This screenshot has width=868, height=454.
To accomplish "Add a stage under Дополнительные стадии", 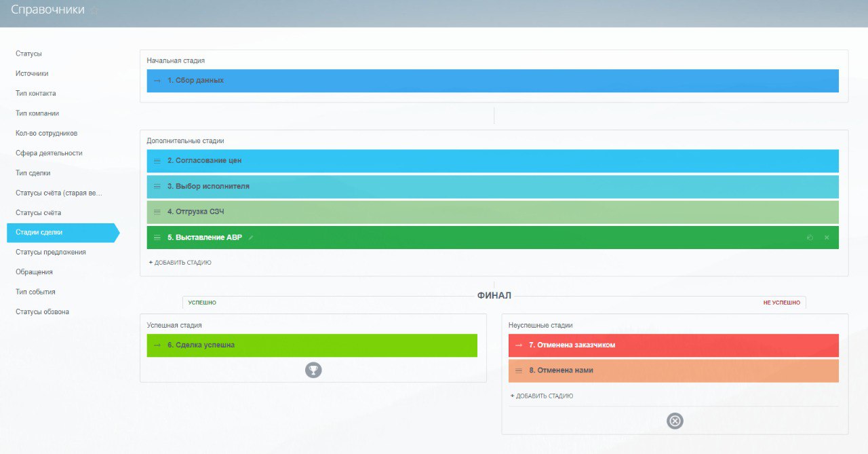I will (180, 263).
